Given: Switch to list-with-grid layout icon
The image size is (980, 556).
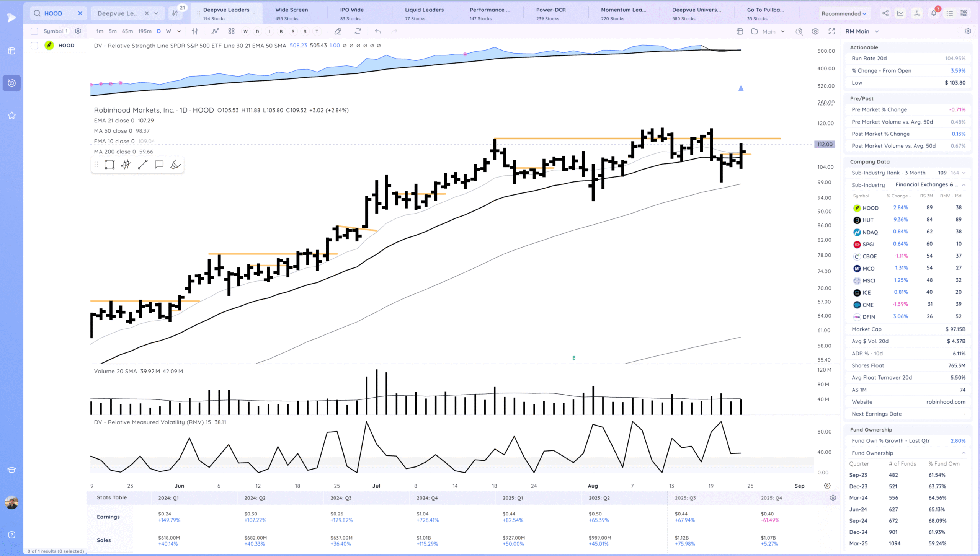Looking at the screenshot, I should (x=964, y=13).
